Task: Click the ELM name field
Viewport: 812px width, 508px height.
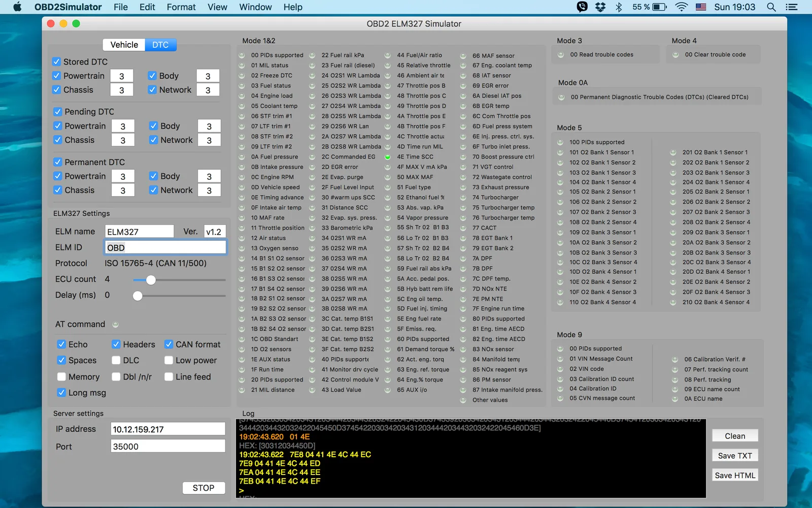Action: click(139, 232)
